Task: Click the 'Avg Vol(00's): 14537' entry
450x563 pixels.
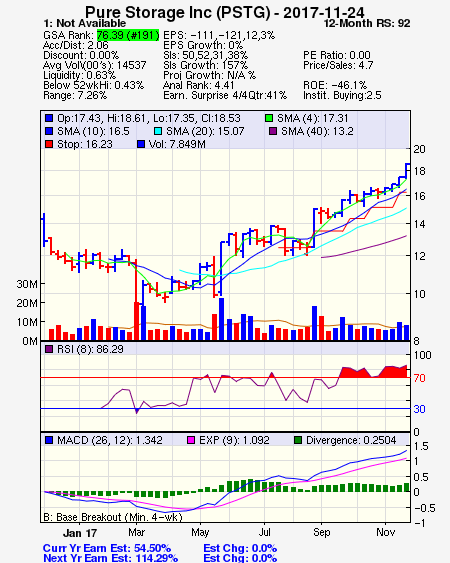Action: click(x=95, y=65)
